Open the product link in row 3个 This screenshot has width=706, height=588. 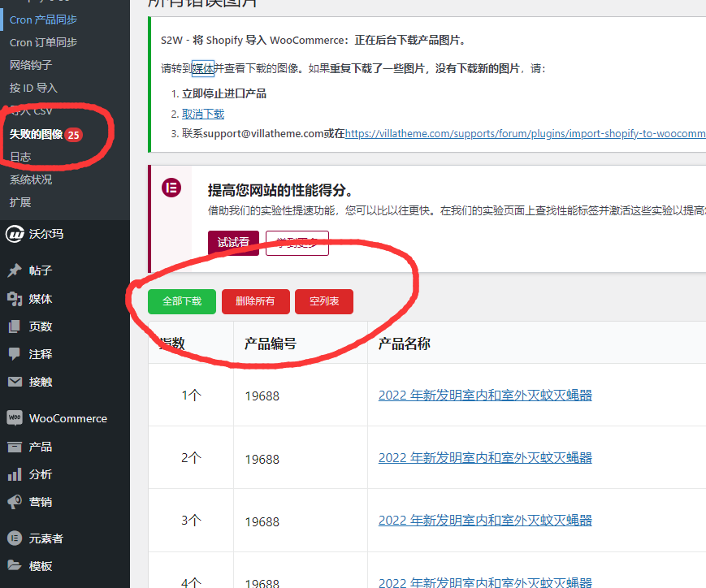click(485, 521)
